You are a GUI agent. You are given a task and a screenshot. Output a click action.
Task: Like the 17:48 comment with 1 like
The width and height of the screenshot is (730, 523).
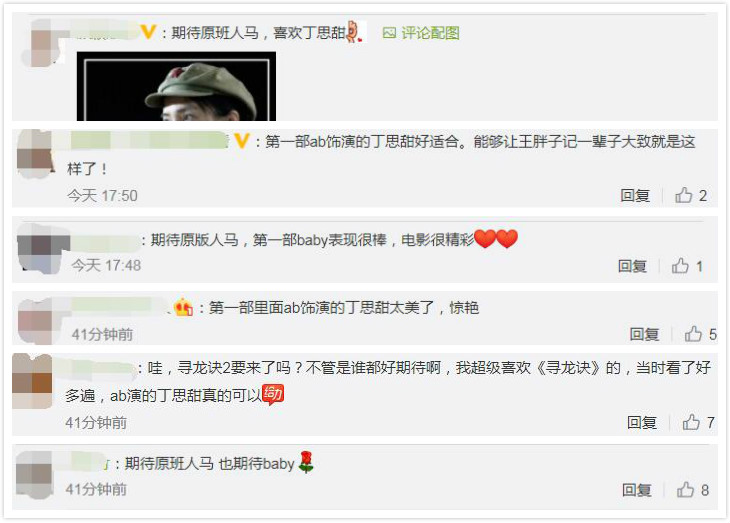point(680,266)
